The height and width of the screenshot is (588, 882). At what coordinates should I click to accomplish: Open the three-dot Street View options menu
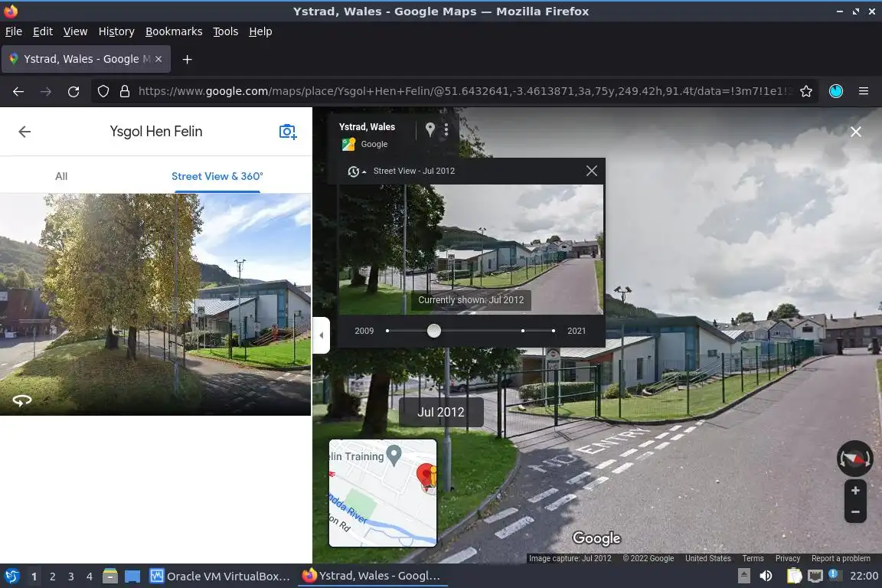point(446,129)
